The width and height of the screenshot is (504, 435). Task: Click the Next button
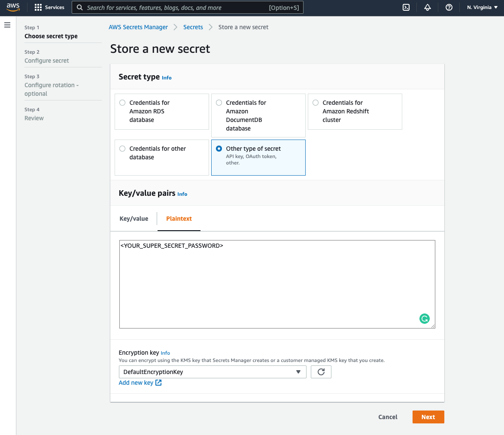pyautogui.click(x=428, y=417)
